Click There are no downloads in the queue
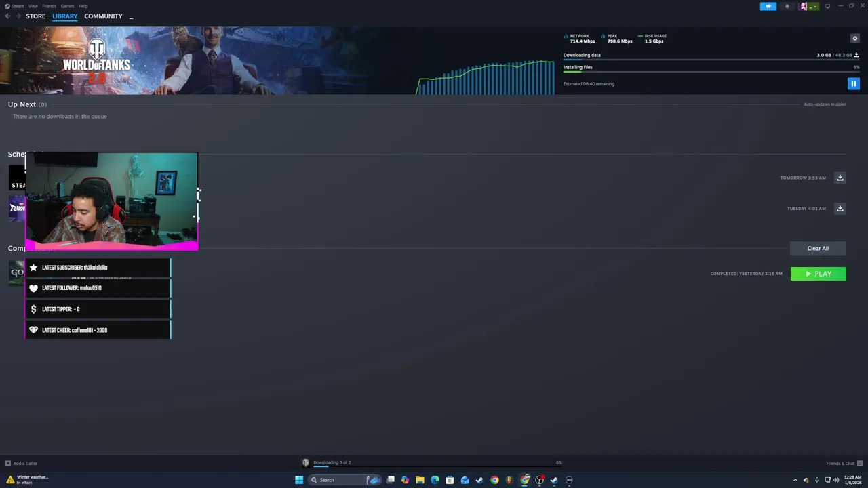 [60, 117]
